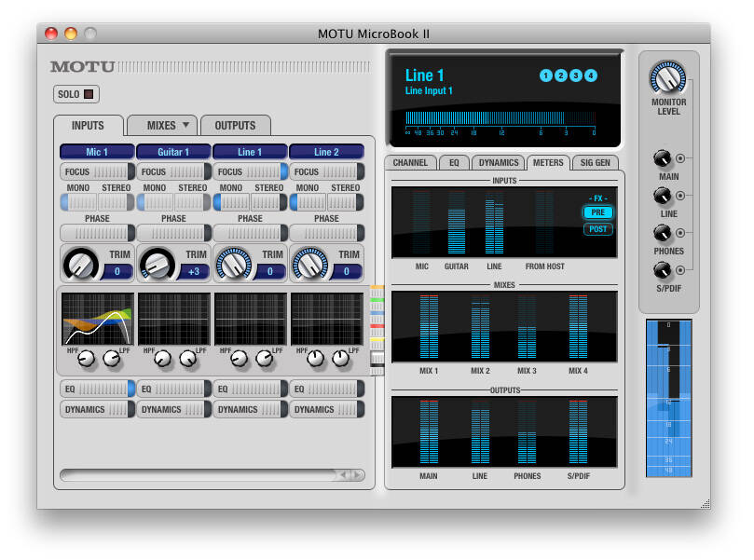The width and height of the screenshot is (754, 560).
Task: Click the Mic 1 trim value field
Action: pyautogui.click(x=117, y=271)
